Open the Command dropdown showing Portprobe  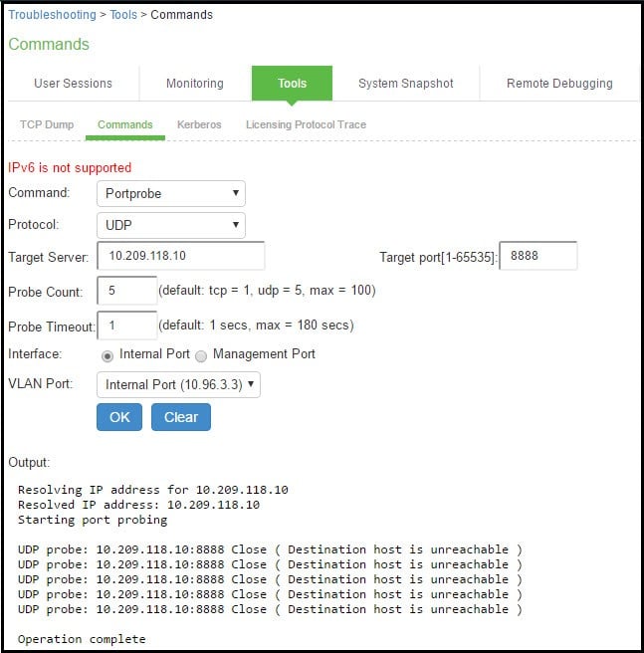click(x=171, y=193)
